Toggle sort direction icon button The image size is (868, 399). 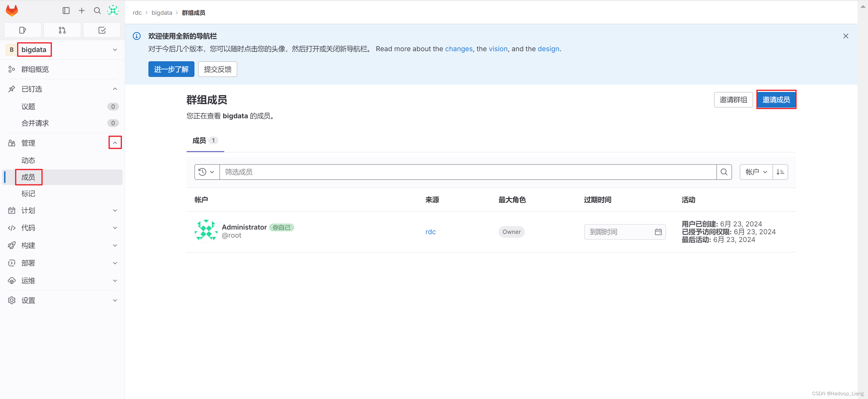point(780,172)
